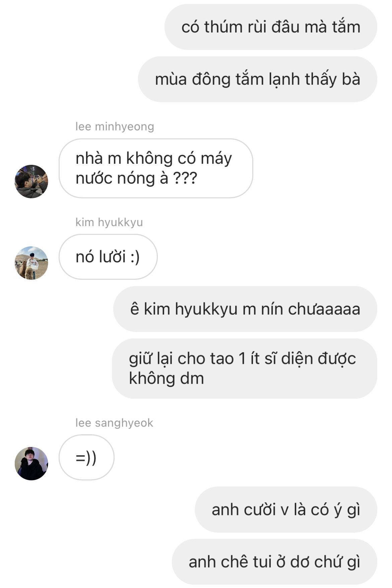Click sender name 'lee sanghyeok' label
The width and height of the screenshot is (392, 588).
(114, 423)
